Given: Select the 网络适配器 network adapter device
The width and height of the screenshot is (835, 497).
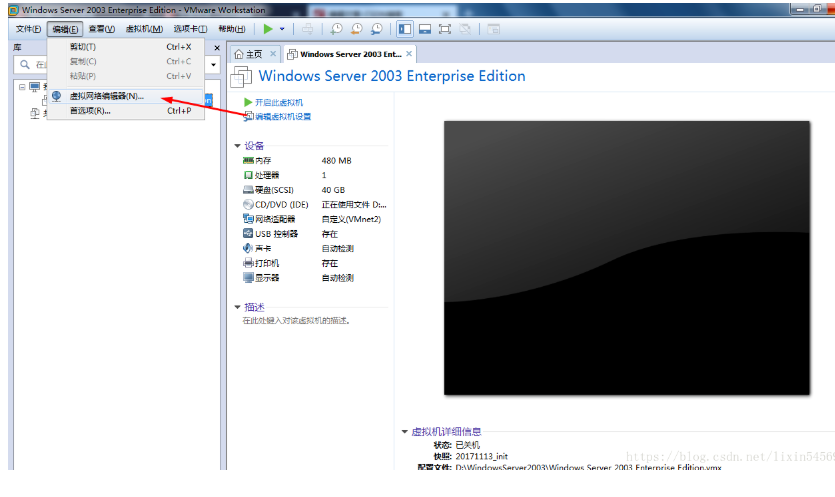Looking at the screenshot, I should pyautogui.click(x=269, y=219).
